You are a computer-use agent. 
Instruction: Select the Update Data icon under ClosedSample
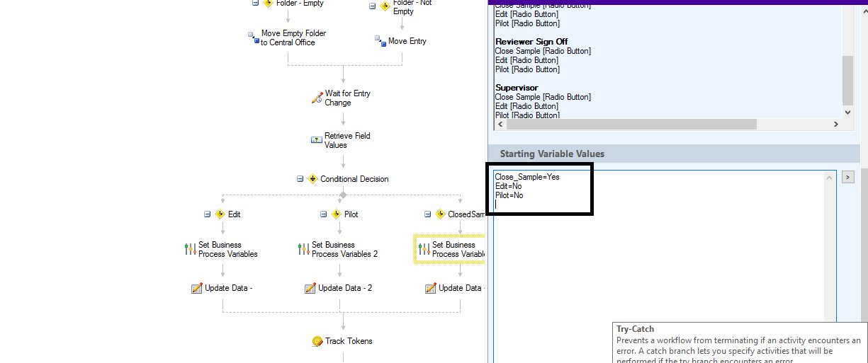coord(431,288)
